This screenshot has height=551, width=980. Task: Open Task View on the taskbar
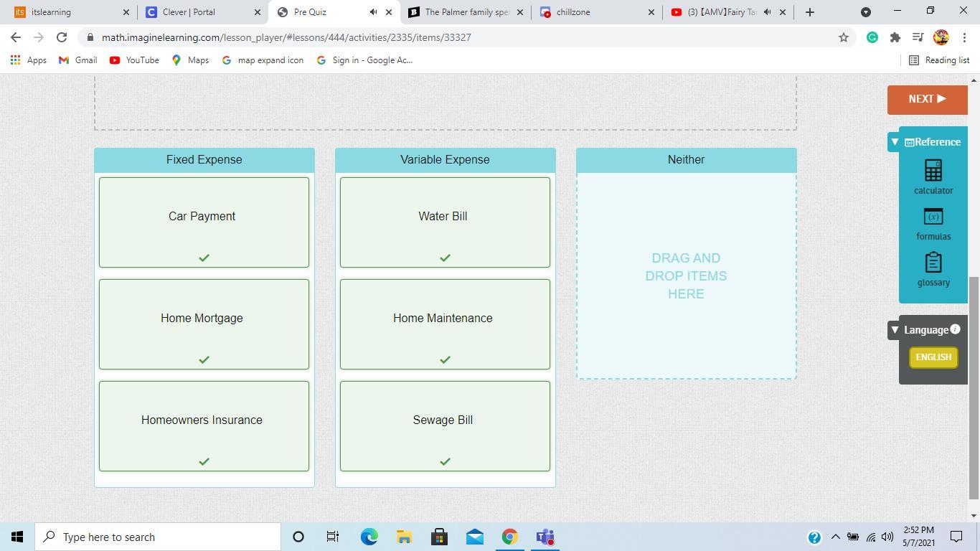pos(333,537)
